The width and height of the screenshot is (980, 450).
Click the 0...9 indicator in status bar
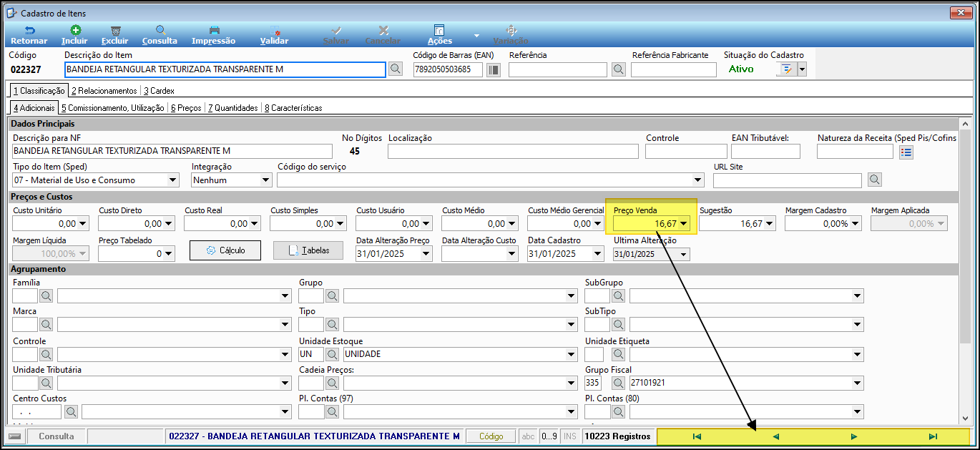[x=549, y=436]
